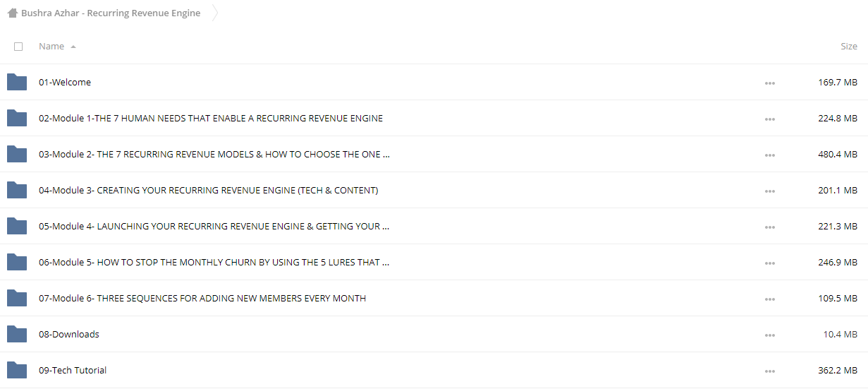Open 02-Module 1 Seven Human Needs folder
This screenshot has height=389, width=868.
211,118
